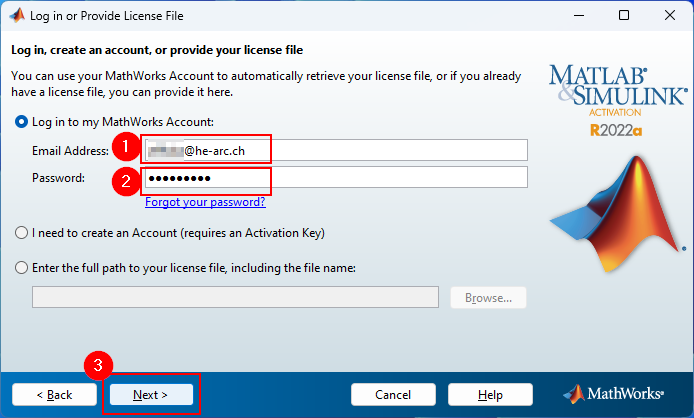Image resolution: width=694 pixels, height=418 pixels.
Task: Click the license file path text box
Action: (x=235, y=297)
